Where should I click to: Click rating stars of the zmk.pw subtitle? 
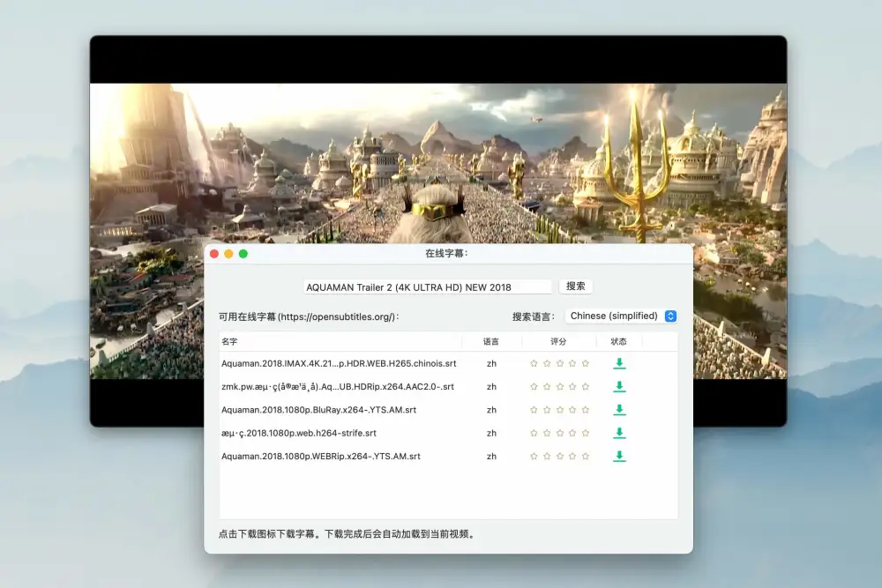coord(560,387)
